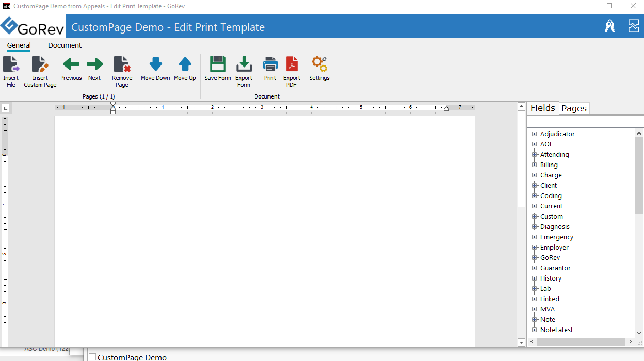Minimize the GoRev window
Viewport: 644px width, 361px height.
pos(586,6)
